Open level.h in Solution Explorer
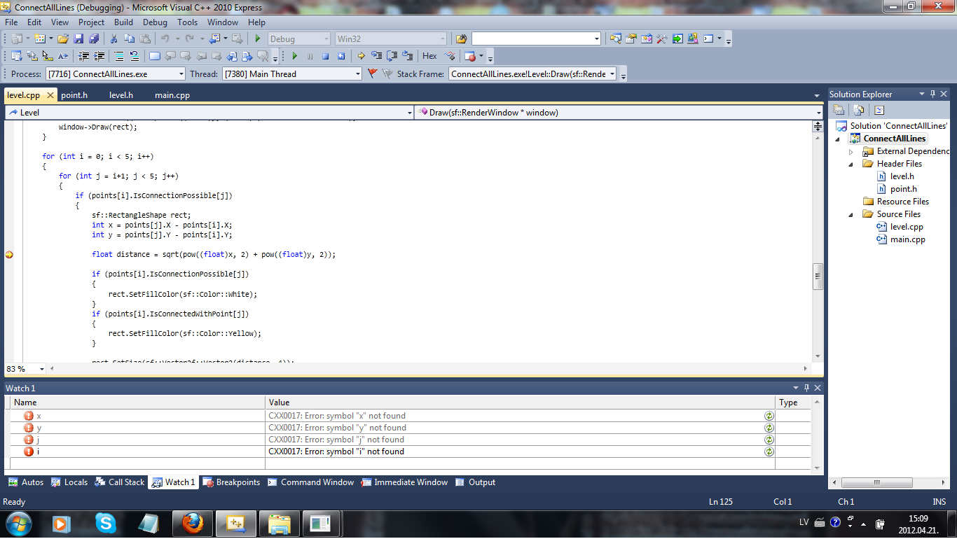 pyautogui.click(x=902, y=176)
